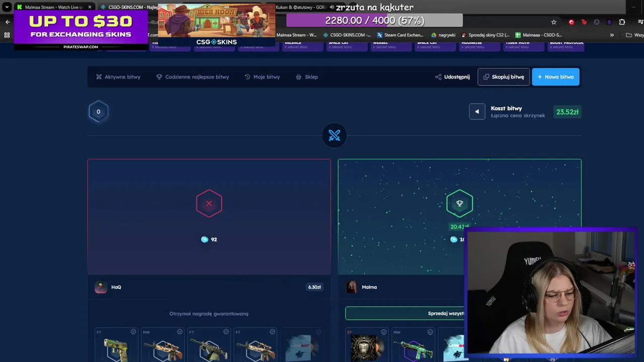Expand hidden bookmarks chevron
The image size is (644, 362).
(612, 35)
